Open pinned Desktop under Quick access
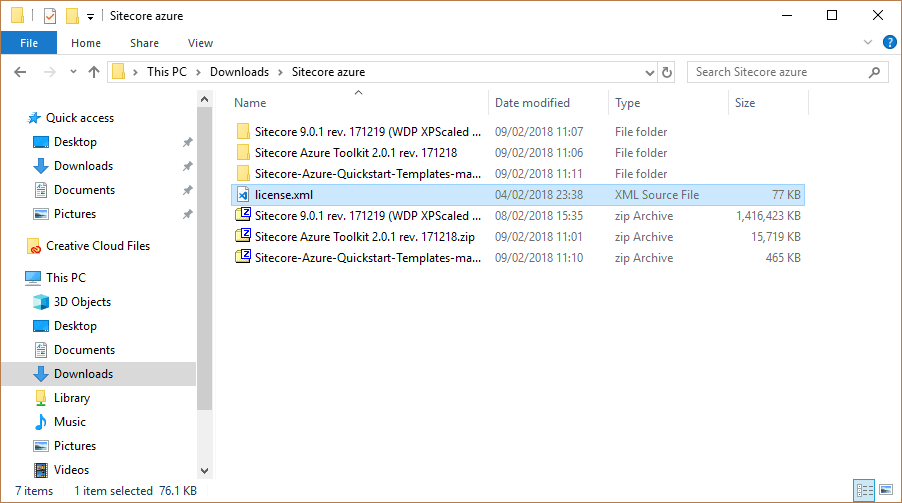 tap(75, 142)
